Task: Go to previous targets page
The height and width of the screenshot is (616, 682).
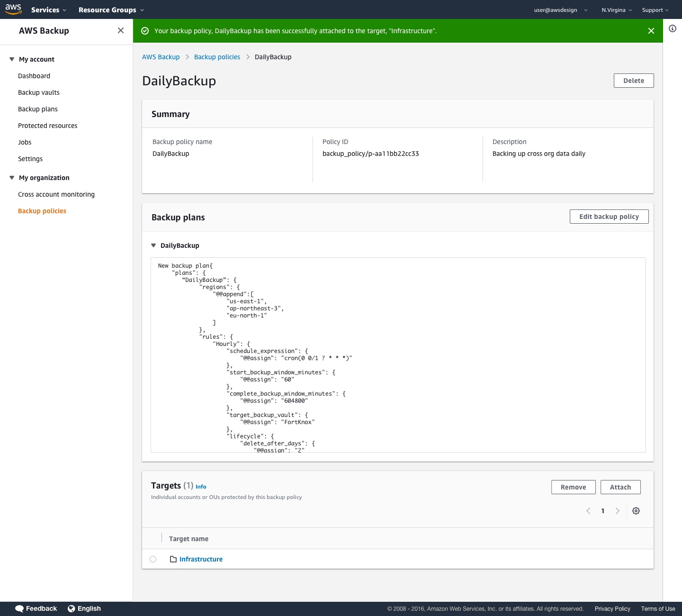Action: click(588, 511)
